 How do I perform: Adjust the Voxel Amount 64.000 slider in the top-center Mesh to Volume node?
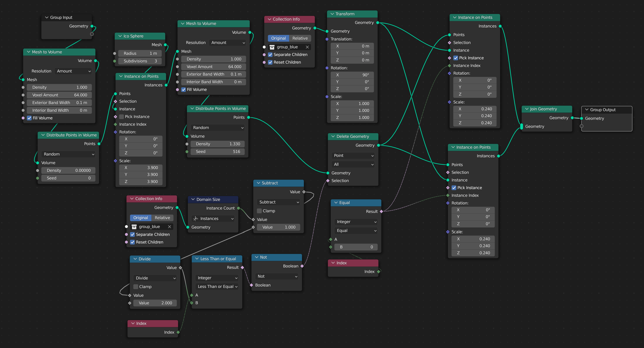213,67
